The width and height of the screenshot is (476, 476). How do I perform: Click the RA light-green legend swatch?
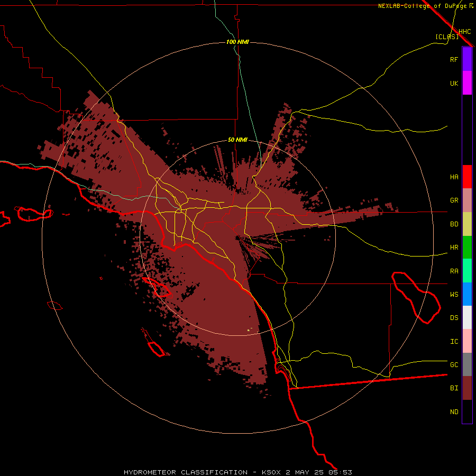(x=467, y=271)
